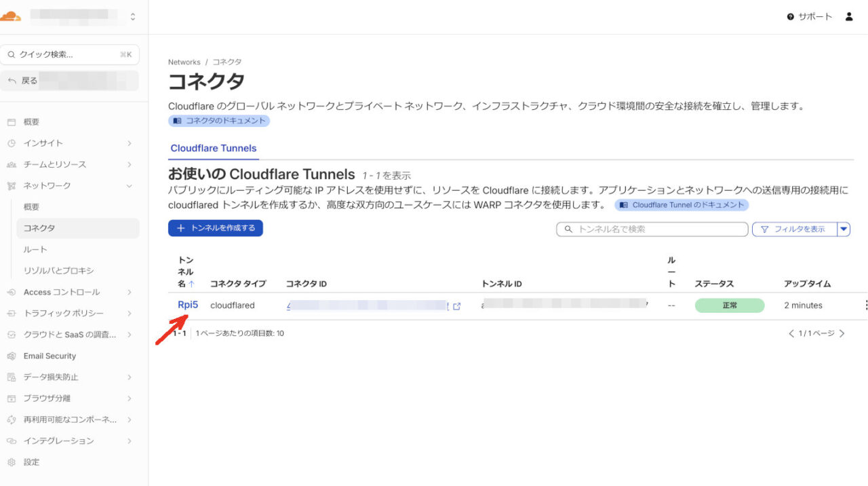This screenshot has height=486, width=868.
Task: Click the チームとリソース sidebar icon
Action: pyautogui.click(x=11, y=164)
